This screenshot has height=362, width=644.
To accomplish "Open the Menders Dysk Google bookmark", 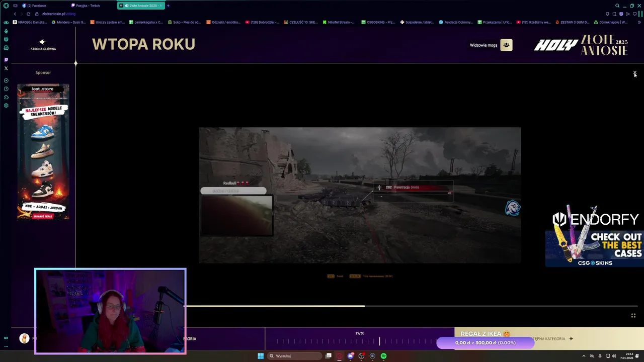I will pyautogui.click(x=68, y=22).
